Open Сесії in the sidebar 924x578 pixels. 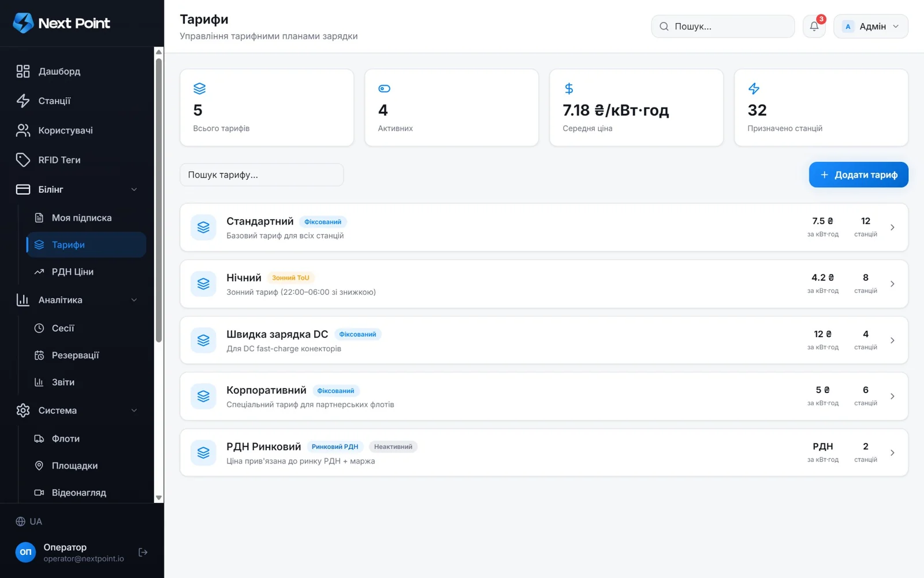click(86, 328)
